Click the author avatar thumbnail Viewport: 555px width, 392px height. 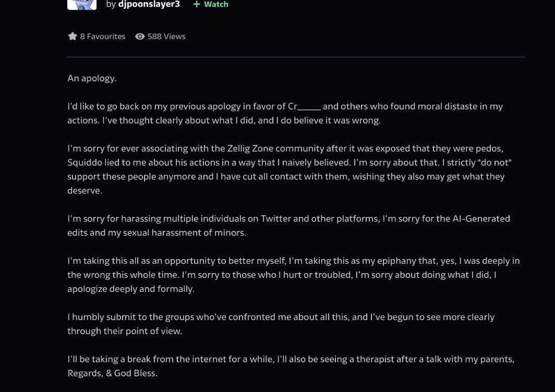click(x=82, y=5)
